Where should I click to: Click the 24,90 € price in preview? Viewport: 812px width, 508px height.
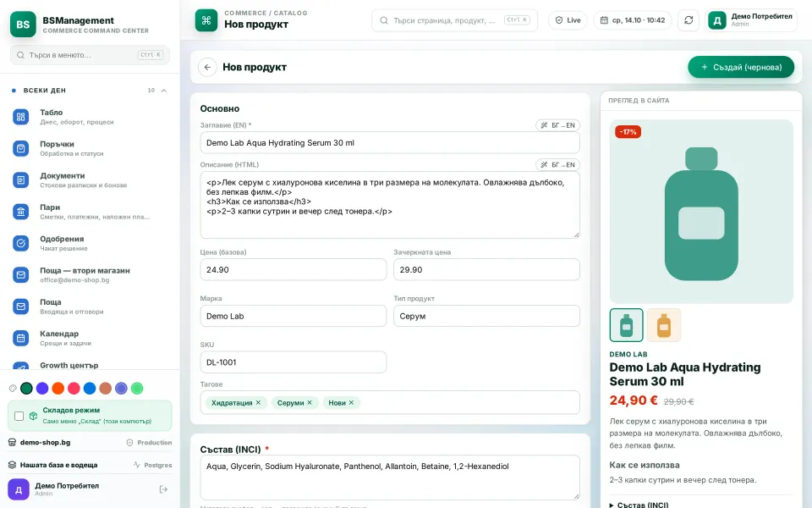click(x=634, y=400)
